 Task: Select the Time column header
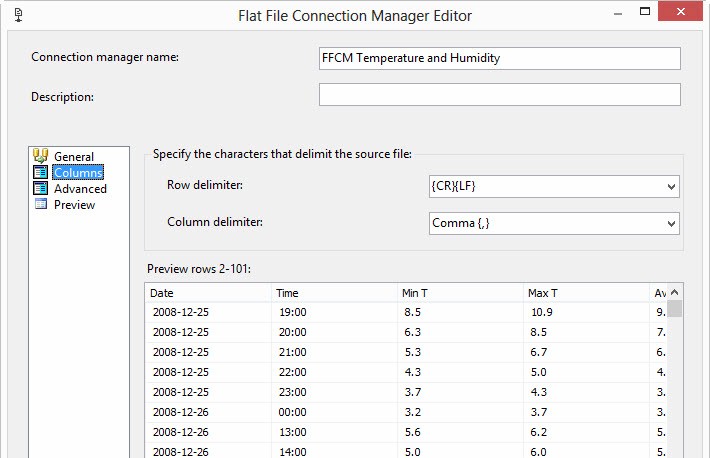[x=334, y=293]
